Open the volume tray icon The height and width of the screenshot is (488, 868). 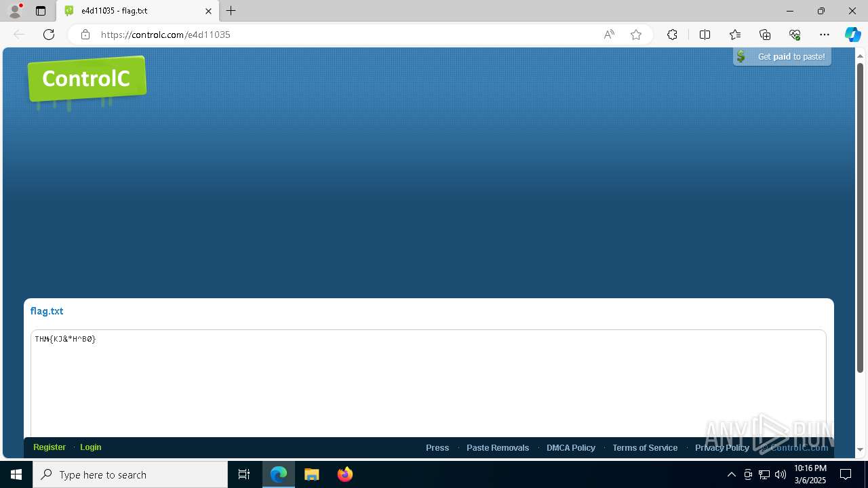click(x=781, y=474)
